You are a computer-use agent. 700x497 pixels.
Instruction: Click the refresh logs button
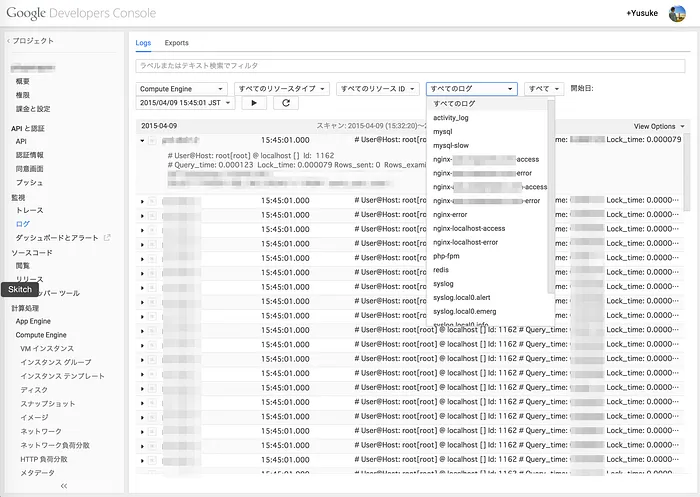[286, 103]
